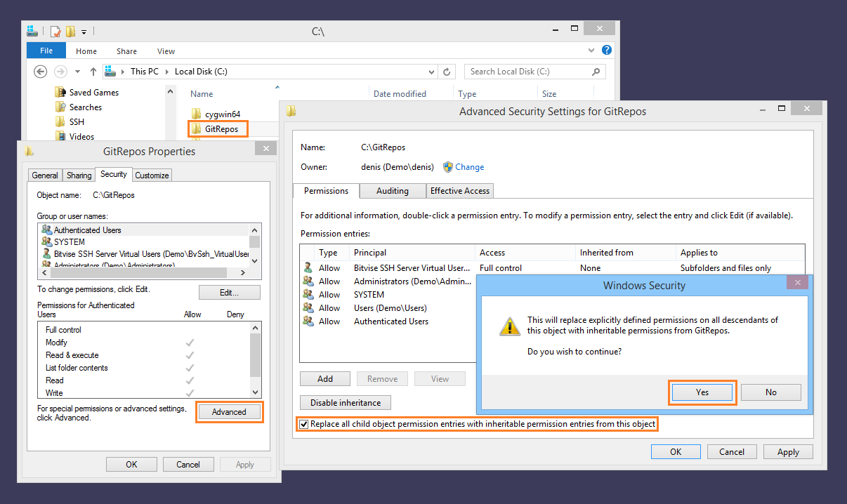The height and width of the screenshot is (504, 847).
Task: Click the Local Disk (C:) breadcrumb in address bar
Action: click(x=201, y=72)
